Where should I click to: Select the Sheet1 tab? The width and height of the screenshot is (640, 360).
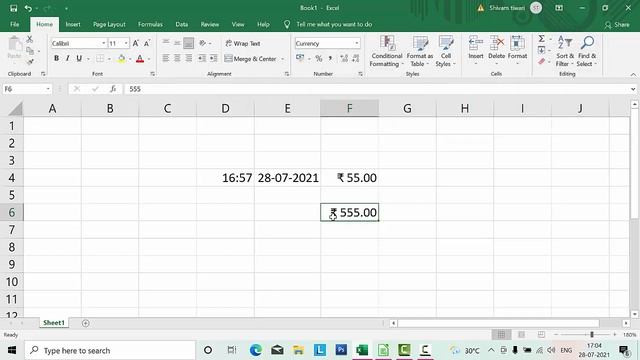coord(54,323)
